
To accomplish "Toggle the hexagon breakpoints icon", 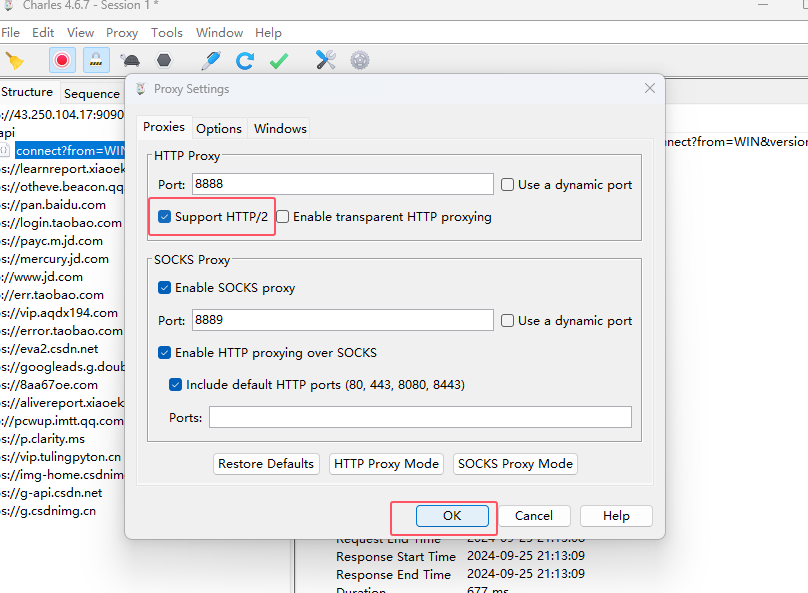I will tap(164, 60).
